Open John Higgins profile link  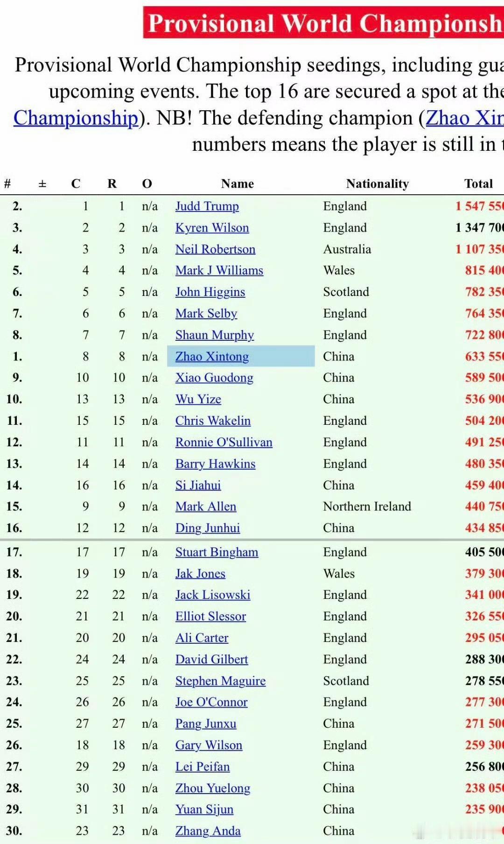(x=210, y=292)
